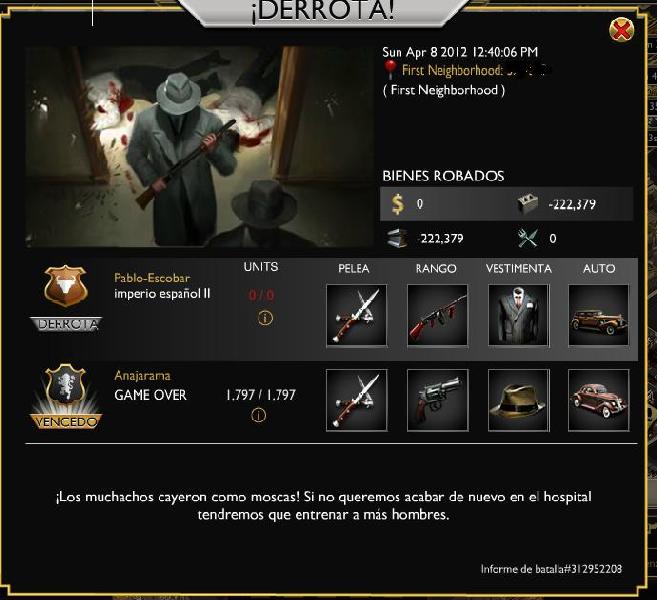This screenshot has width=657, height=600.
Task: Click the bull shield crest badge
Action: tap(65, 286)
